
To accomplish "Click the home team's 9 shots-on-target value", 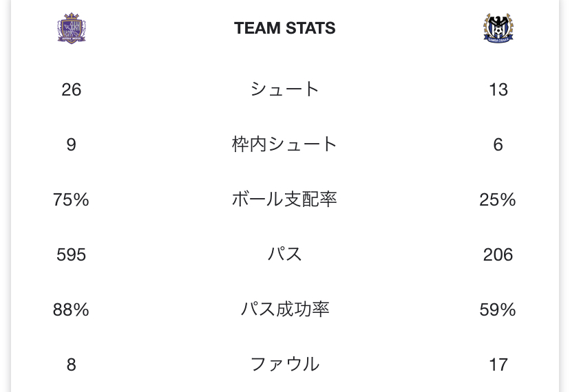I will [72, 144].
